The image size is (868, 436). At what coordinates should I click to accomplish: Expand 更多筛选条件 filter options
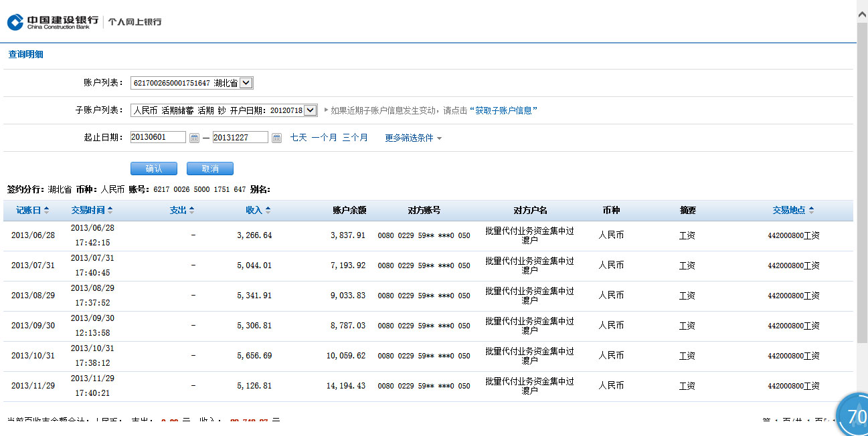pos(413,138)
